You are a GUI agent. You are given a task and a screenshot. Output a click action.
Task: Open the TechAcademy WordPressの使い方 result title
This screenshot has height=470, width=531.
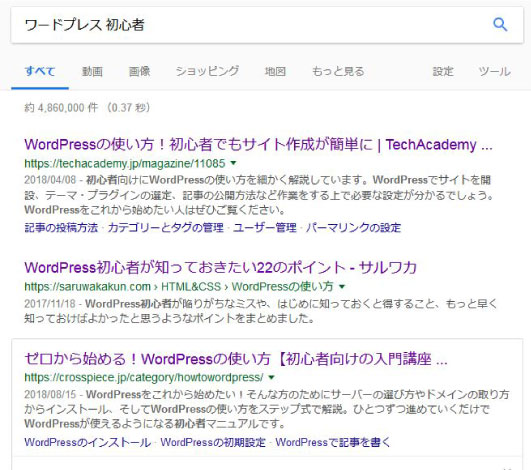pos(258,145)
